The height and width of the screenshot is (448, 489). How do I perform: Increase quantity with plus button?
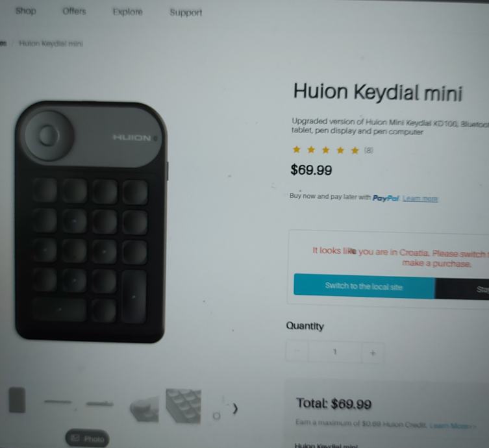click(372, 353)
